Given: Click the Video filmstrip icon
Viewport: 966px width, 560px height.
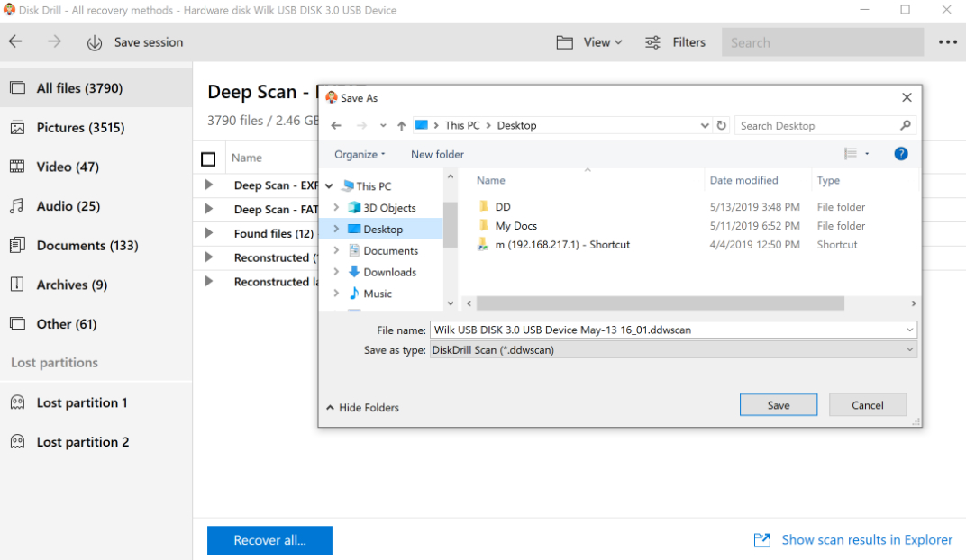Looking at the screenshot, I should tap(17, 167).
